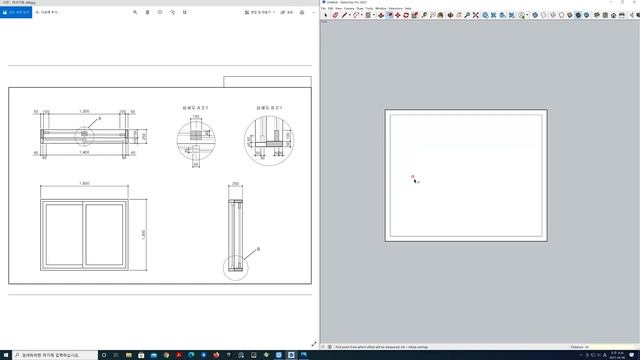This screenshot has width=640, height=360.
Task: Select the Arc drawing tool
Action: tap(356, 15)
